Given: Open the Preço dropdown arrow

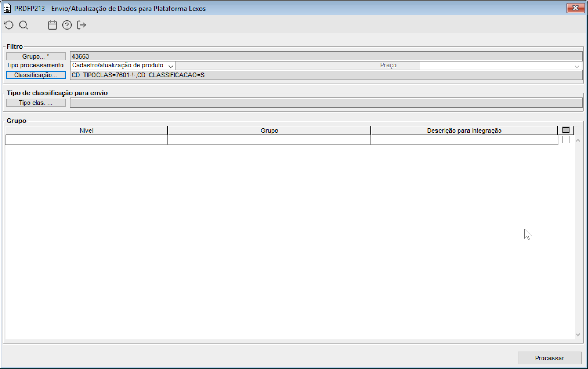Looking at the screenshot, I should pyautogui.click(x=577, y=66).
